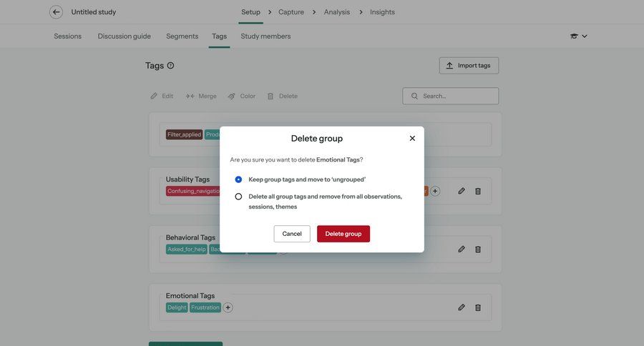
Task: Select 'Keep group tags and move to ungrouped'
Action: click(238, 179)
